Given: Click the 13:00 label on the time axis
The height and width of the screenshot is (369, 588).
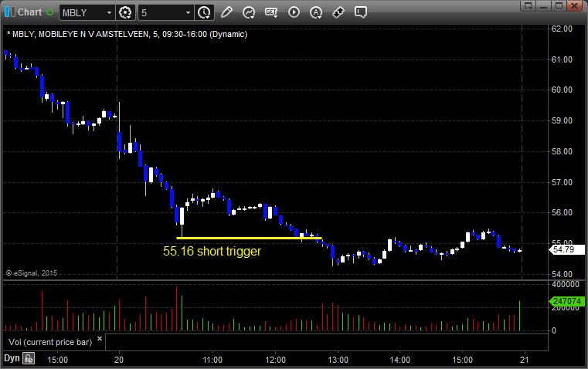Looking at the screenshot, I should [x=338, y=360].
